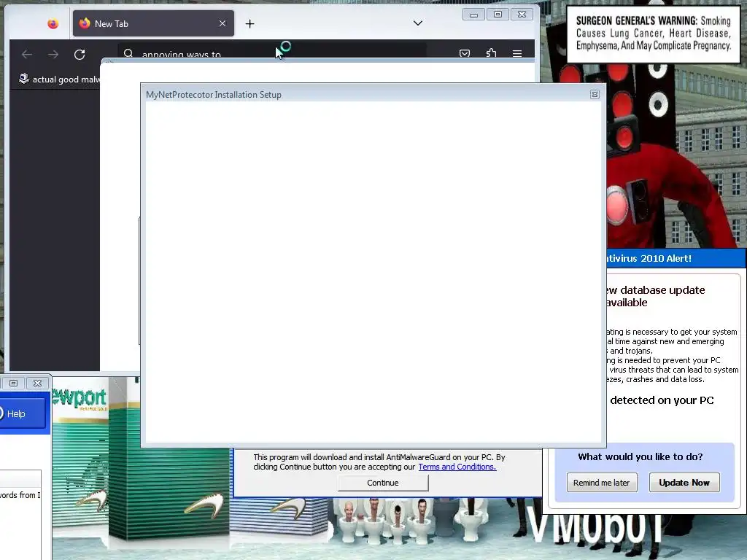
Task: Click the 'detected on your PC' text
Action: tap(662, 400)
